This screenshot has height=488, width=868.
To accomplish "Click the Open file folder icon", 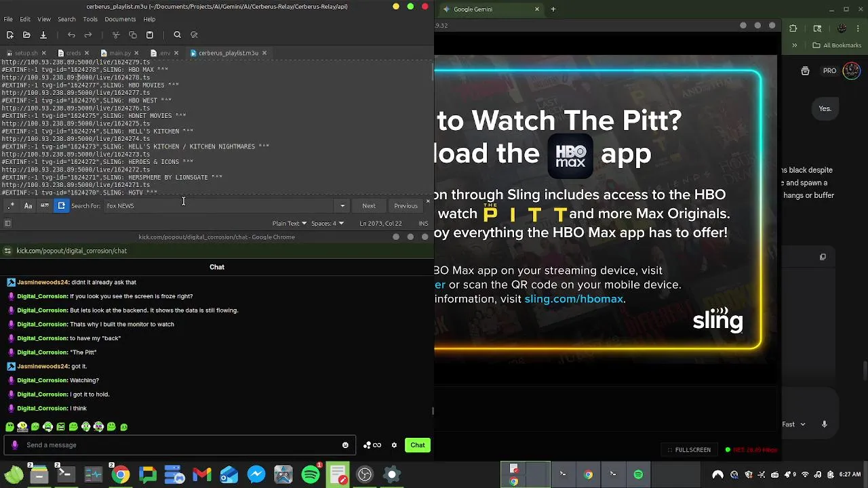I will pos(26,35).
